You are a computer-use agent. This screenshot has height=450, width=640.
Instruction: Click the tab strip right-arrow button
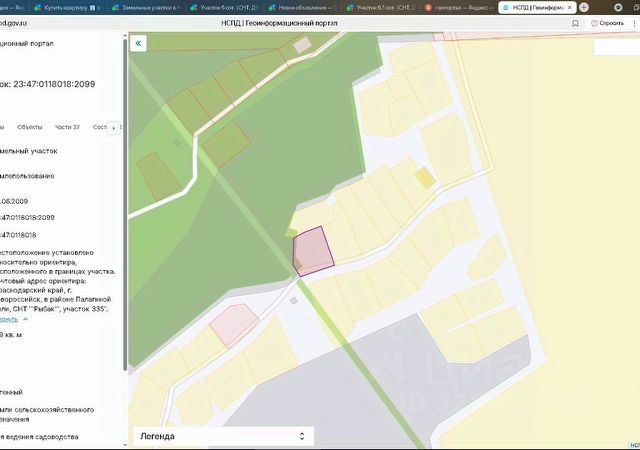(113, 128)
